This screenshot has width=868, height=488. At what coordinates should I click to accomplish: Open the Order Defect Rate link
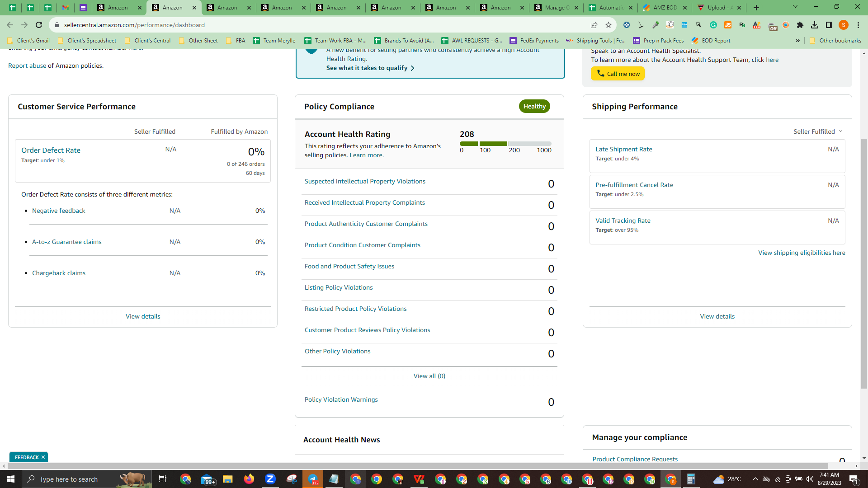click(x=51, y=150)
